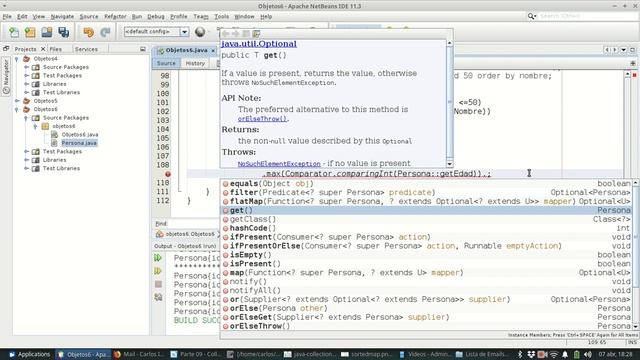Click the volume icon in system tray
The height and width of the screenshot is (360, 640).
(588, 354)
